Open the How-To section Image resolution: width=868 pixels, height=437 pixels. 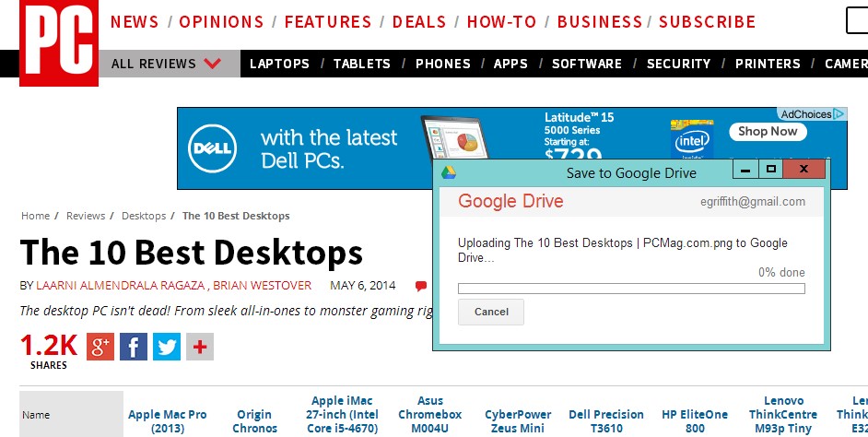click(501, 21)
